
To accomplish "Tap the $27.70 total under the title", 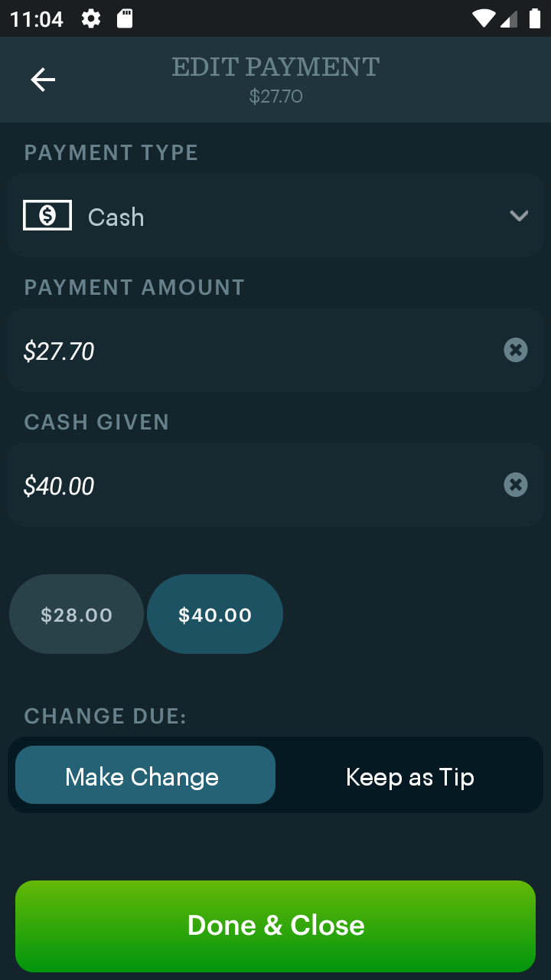I will (x=275, y=96).
